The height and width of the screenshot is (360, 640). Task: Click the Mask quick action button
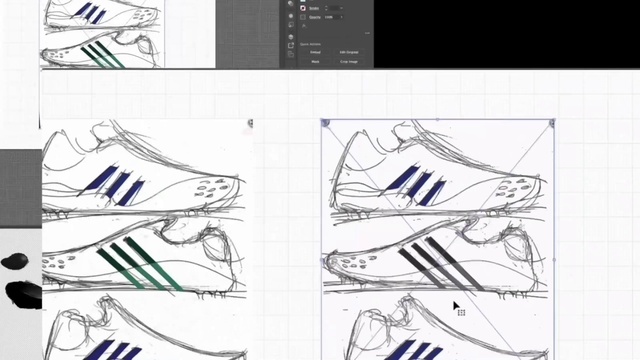[315, 62]
